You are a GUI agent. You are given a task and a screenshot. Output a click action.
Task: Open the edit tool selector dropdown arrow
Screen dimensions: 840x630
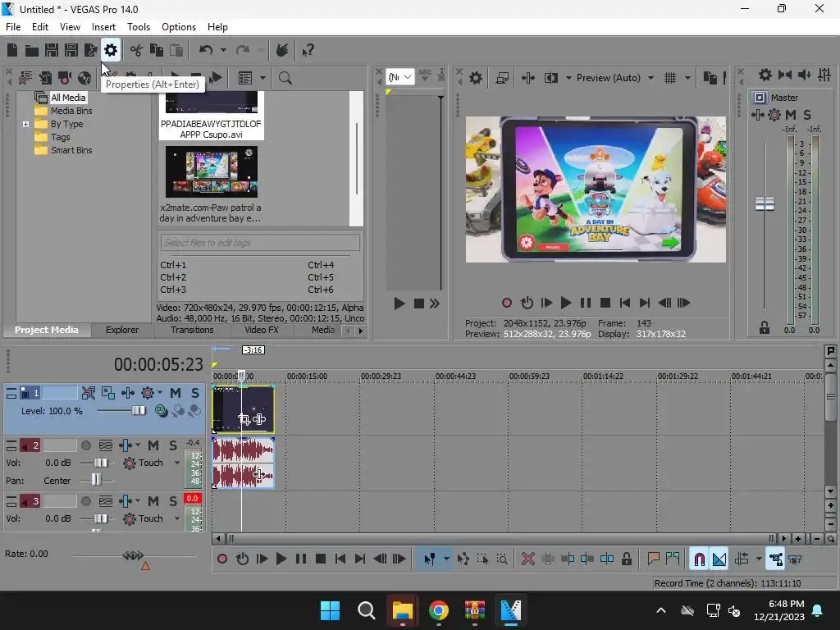[x=446, y=559]
